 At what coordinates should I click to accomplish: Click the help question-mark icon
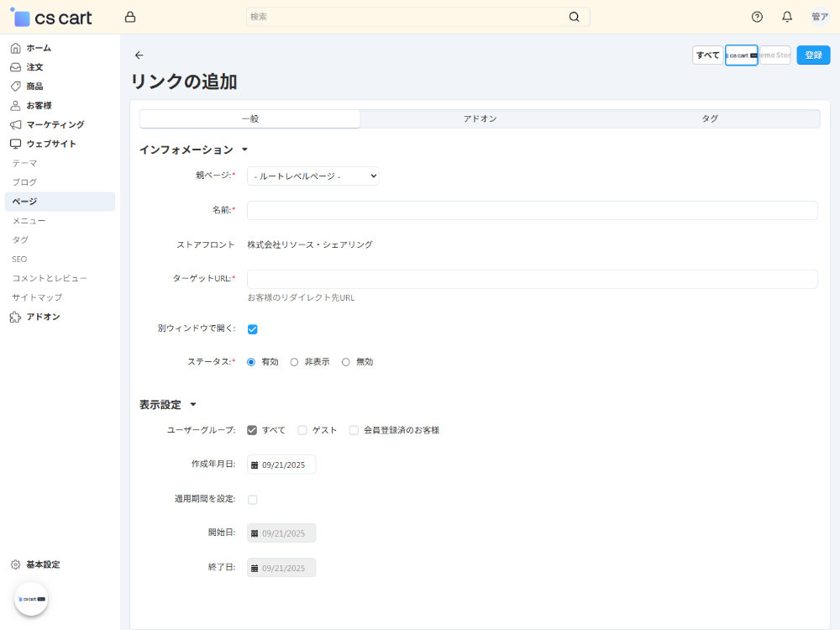point(756,16)
